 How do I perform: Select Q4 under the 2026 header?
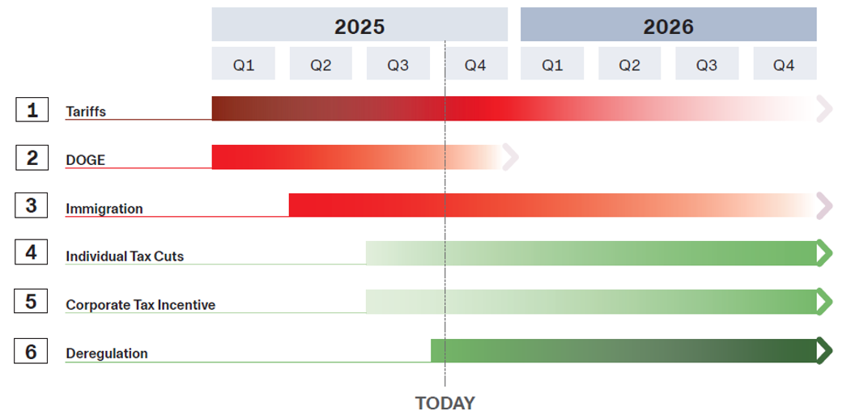(x=784, y=65)
